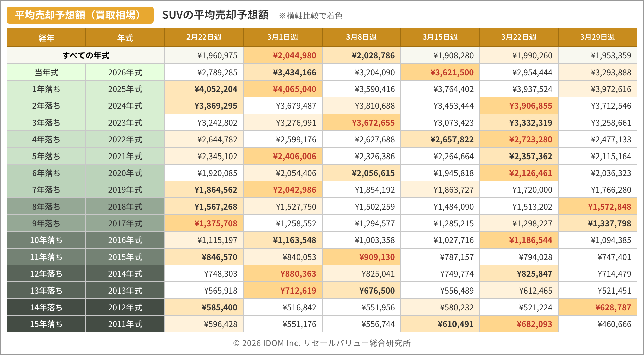Click the 2025年式 model year cell
The width and height of the screenshot is (644, 356).
[x=125, y=89]
